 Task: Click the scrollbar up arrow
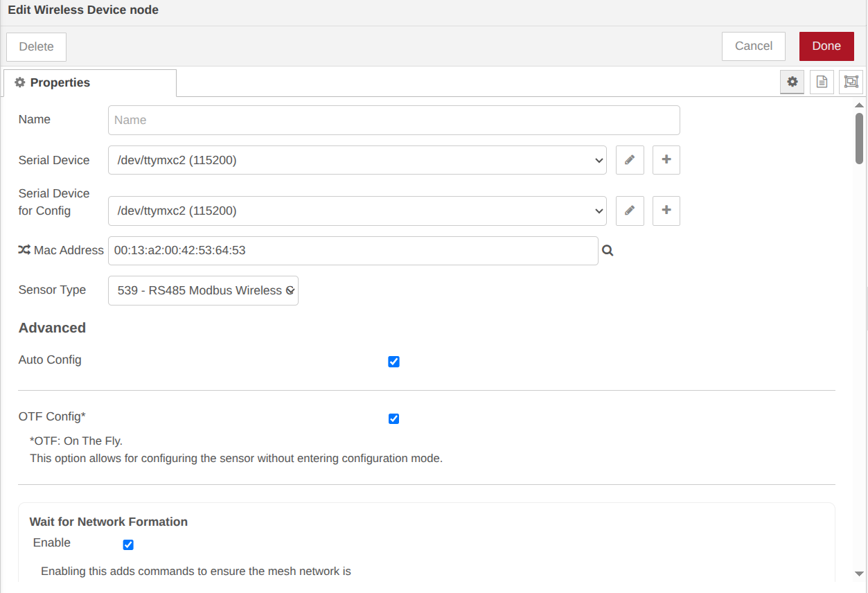coord(859,105)
